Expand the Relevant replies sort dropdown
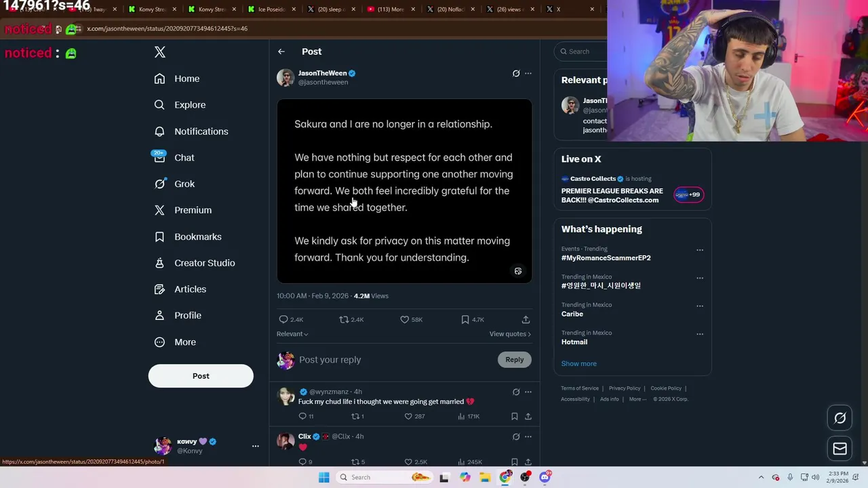 point(292,334)
